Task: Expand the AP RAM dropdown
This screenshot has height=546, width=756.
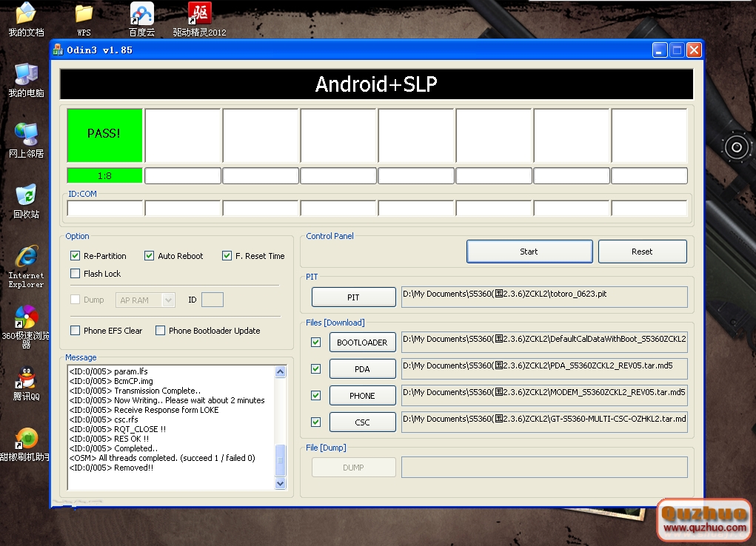Action: point(168,300)
